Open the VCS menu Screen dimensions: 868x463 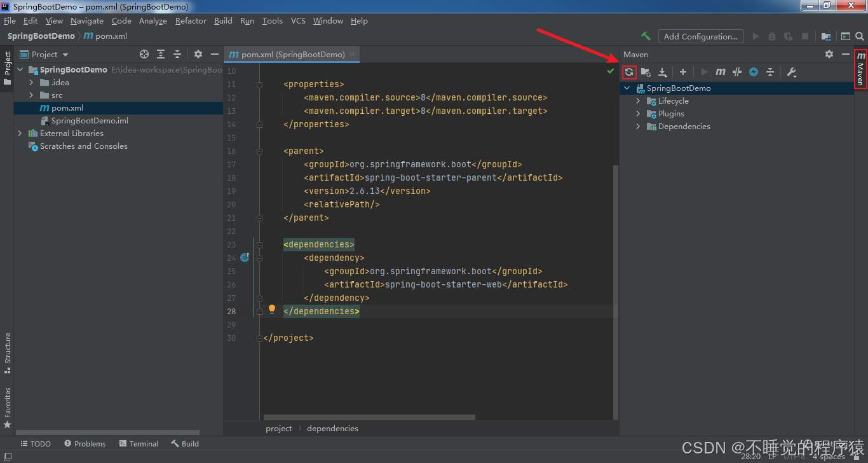tap(298, 20)
